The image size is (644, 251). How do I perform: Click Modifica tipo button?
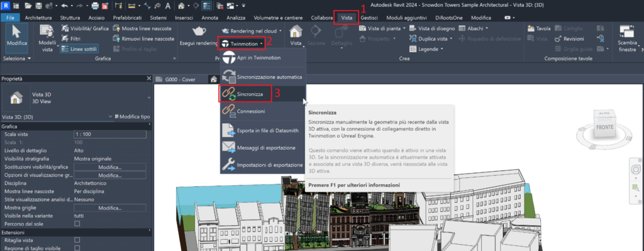pyautogui.click(x=132, y=116)
